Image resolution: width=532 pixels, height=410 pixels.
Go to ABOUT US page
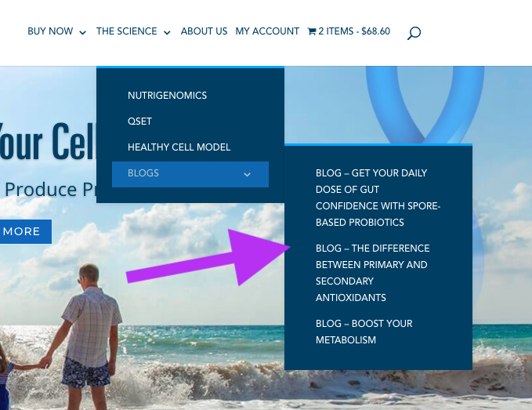pos(204,31)
